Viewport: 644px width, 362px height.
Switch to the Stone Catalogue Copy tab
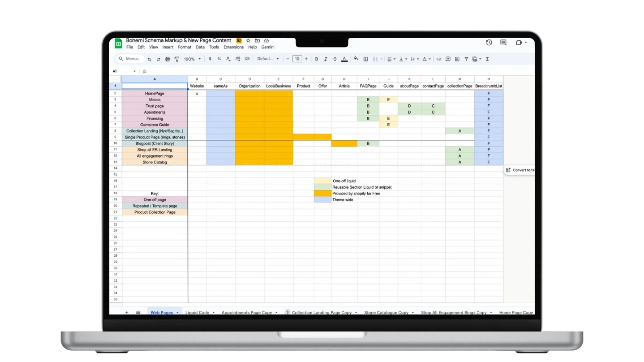pos(386,312)
